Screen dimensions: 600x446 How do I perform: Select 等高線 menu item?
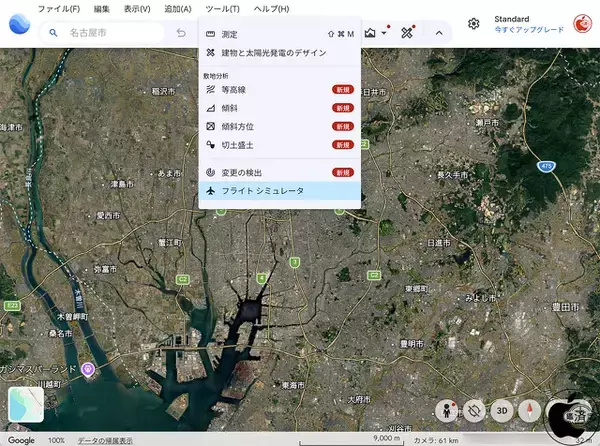pyautogui.click(x=280, y=90)
